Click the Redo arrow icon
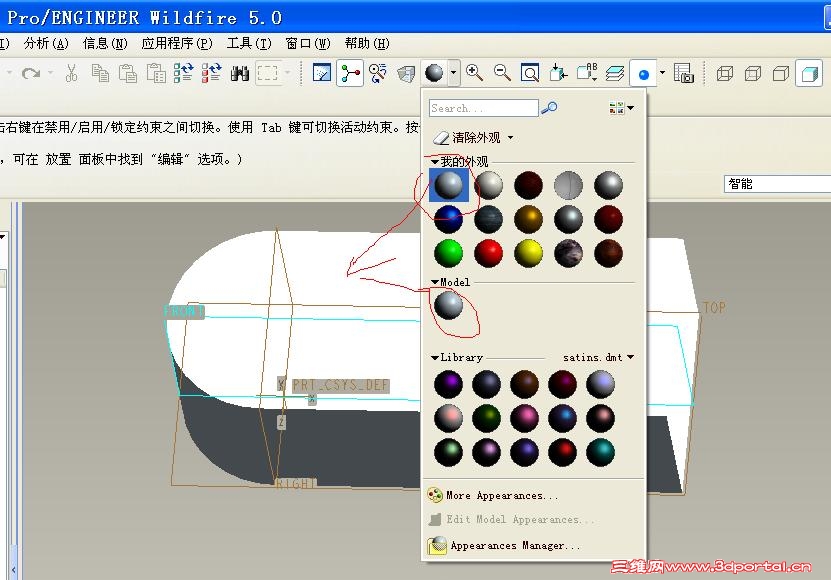 coord(31,73)
